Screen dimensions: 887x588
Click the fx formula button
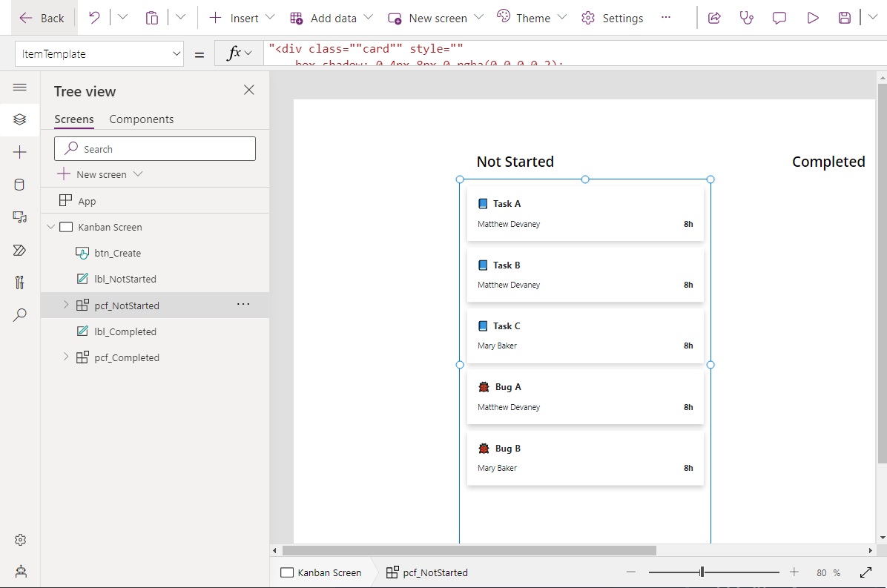tap(239, 53)
